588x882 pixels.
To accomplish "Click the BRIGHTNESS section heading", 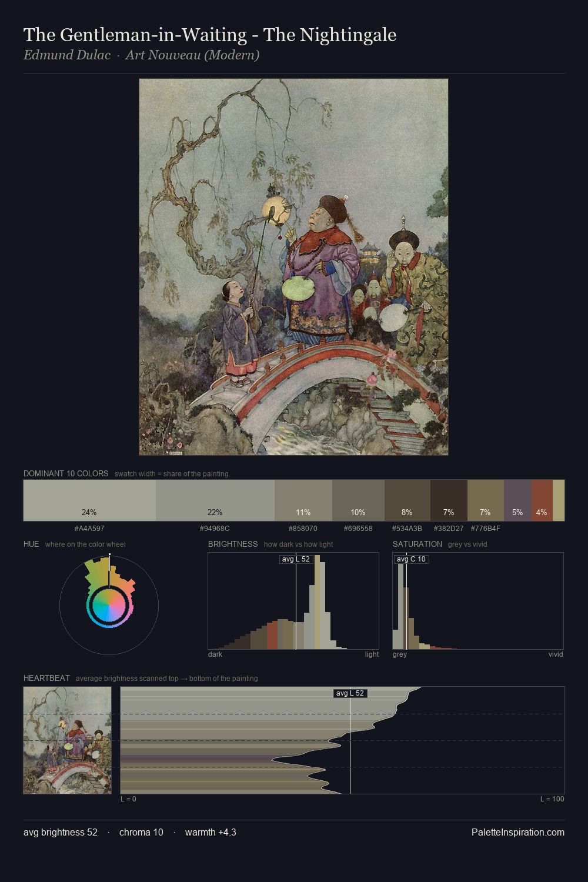I will pyautogui.click(x=233, y=544).
